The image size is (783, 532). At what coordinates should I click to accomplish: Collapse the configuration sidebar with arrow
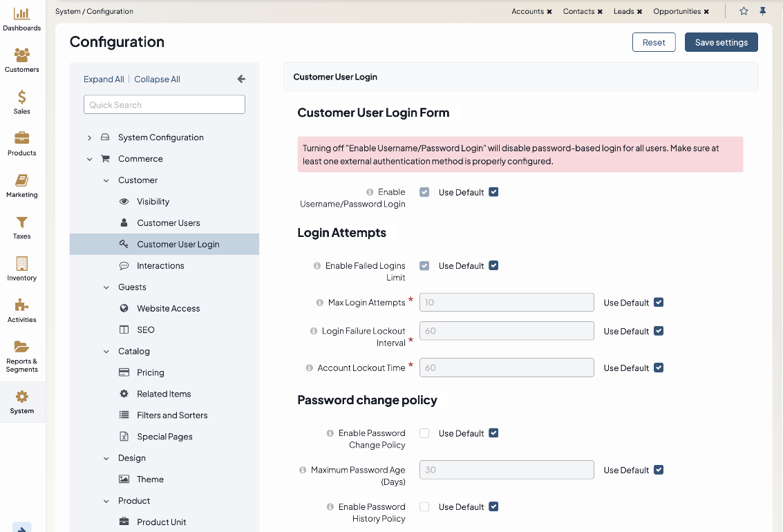tap(241, 79)
